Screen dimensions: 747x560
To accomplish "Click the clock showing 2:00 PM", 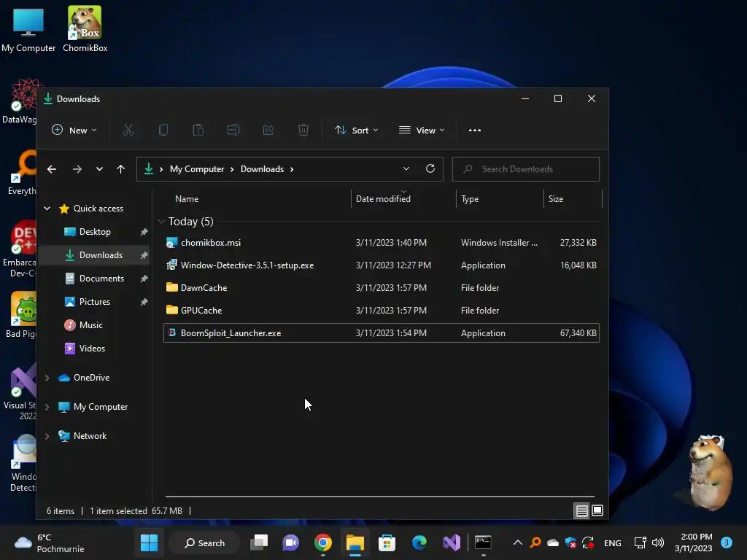I will point(693,542).
